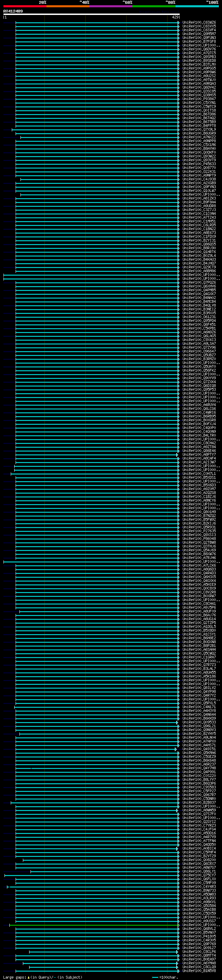Viewport: 222px width, 980px height.
Task: Select the UniRef100_A9P8W6 label
Action: [x=199, y=72]
